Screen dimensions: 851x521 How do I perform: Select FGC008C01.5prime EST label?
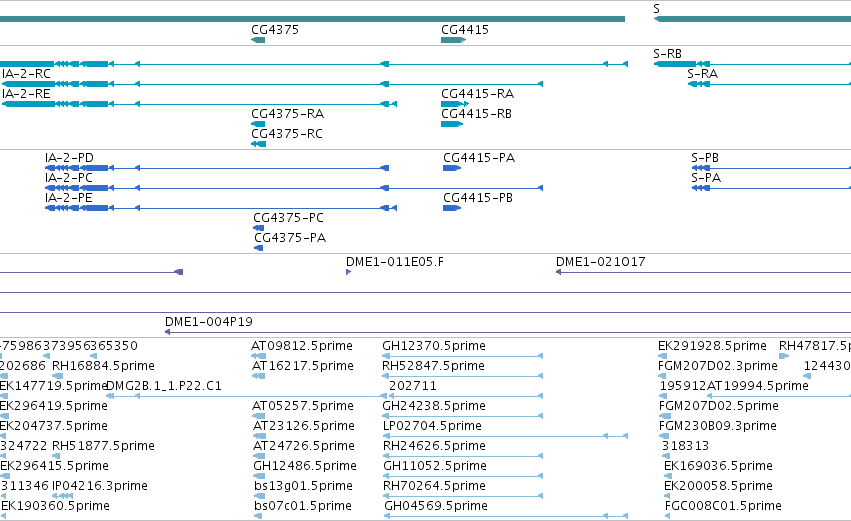(x=723, y=506)
